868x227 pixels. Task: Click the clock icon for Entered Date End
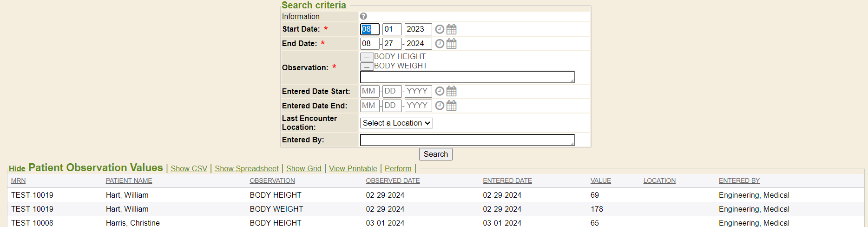click(440, 106)
